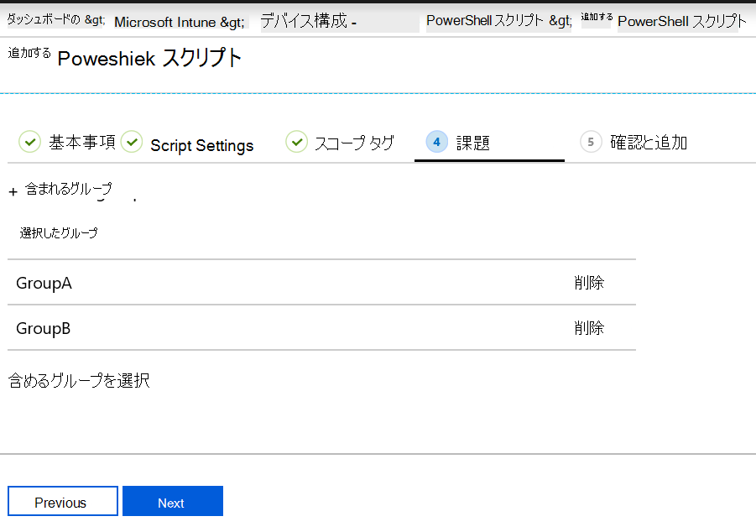The width and height of the screenshot is (756, 532).
Task: Click the checkmark icon beside Script Settings
Action: pyautogui.click(x=132, y=142)
